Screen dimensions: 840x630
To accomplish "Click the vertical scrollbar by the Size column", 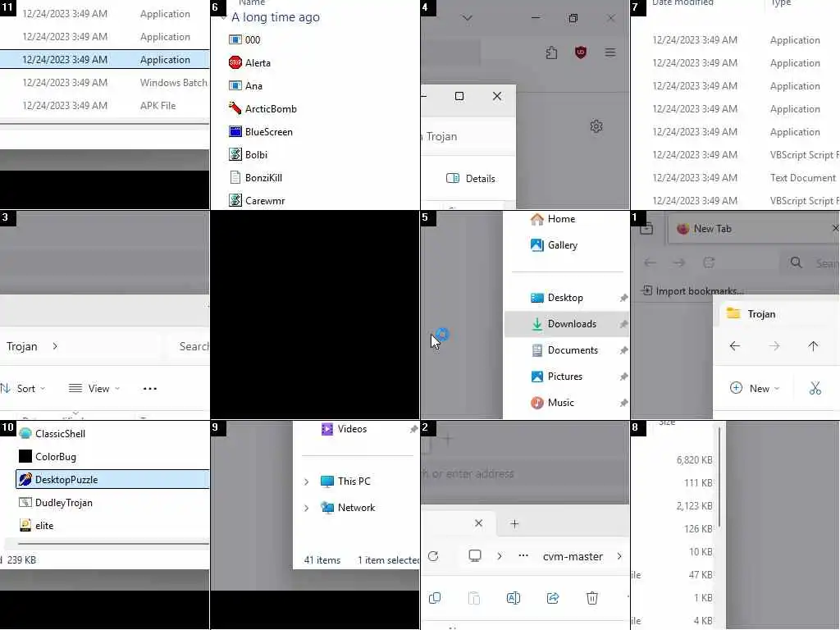I will click(719, 477).
